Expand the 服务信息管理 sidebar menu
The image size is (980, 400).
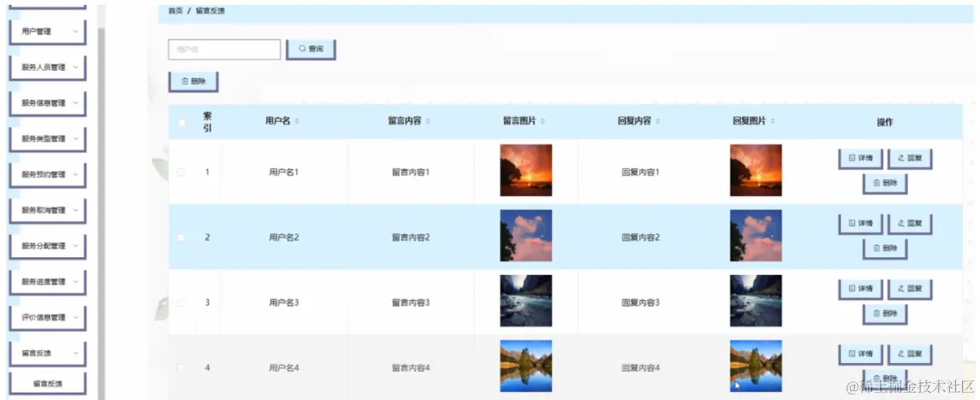48,103
